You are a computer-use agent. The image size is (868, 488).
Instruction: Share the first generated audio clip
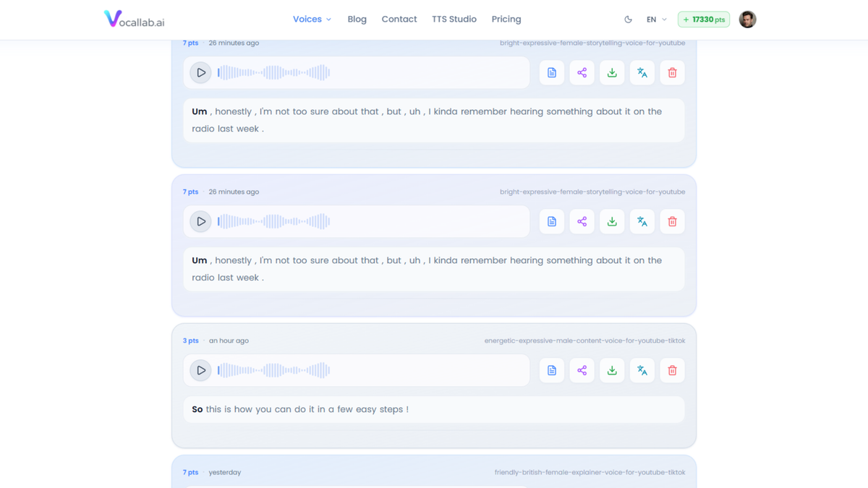[x=582, y=72]
